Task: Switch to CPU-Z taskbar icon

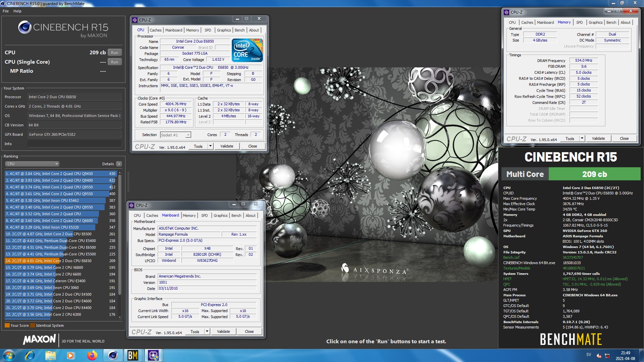Action: pos(153,355)
